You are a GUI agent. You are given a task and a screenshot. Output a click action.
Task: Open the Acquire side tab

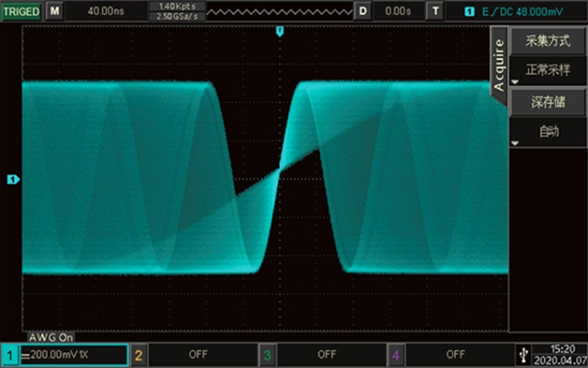pos(499,64)
